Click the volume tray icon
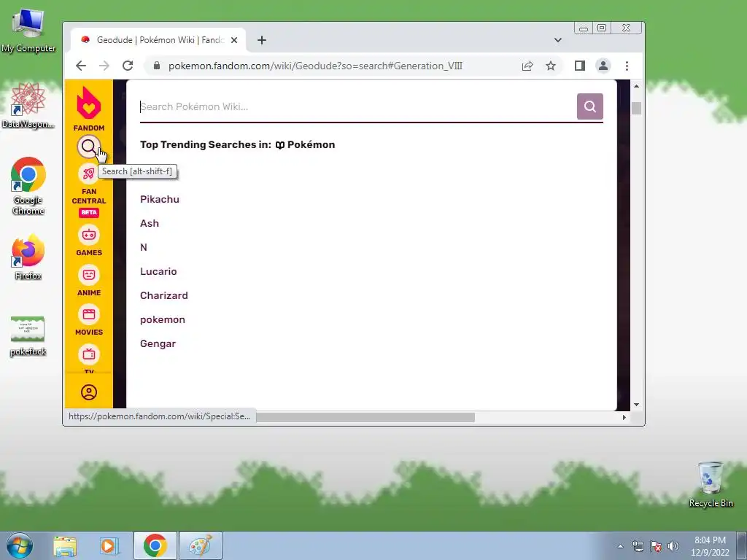Screen dimensions: 747x560 pyautogui.click(x=673, y=546)
